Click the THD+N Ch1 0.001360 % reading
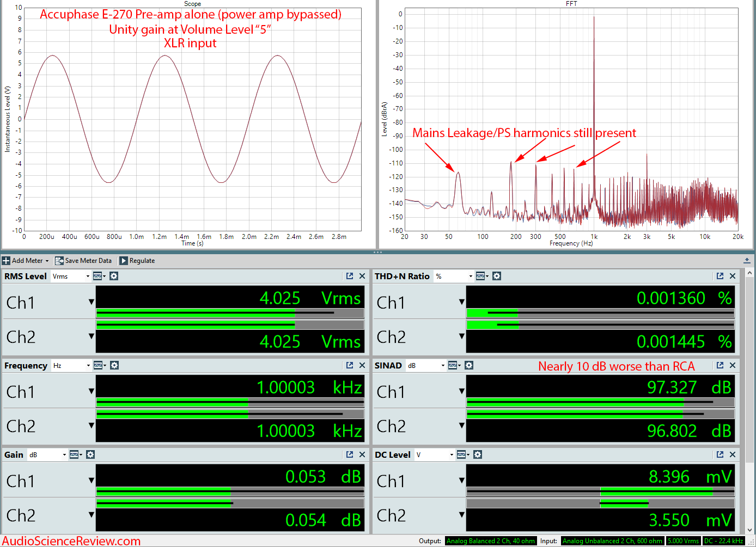The width and height of the screenshot is (756, 547). click(684, 298)
